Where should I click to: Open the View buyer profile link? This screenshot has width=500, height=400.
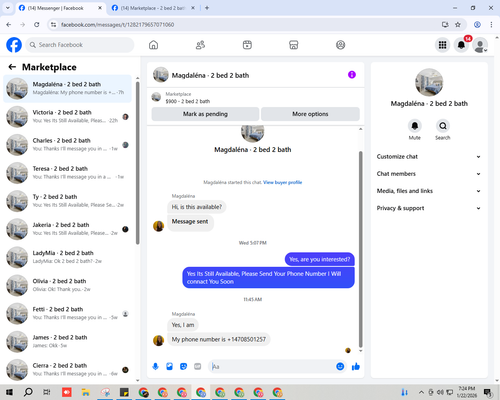coord(282,182)
